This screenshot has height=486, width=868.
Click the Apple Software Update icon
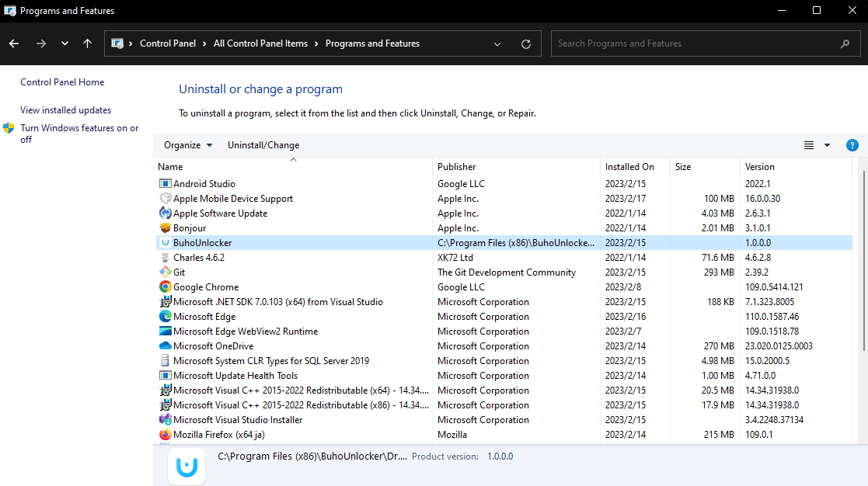tap(165, 213)
